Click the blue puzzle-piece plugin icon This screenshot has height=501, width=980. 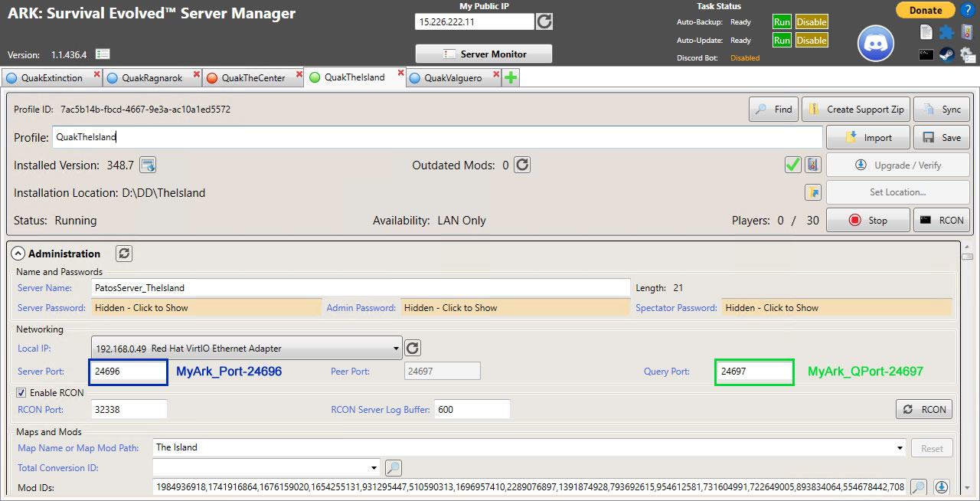pyautogui.click(x=946, y=31)
